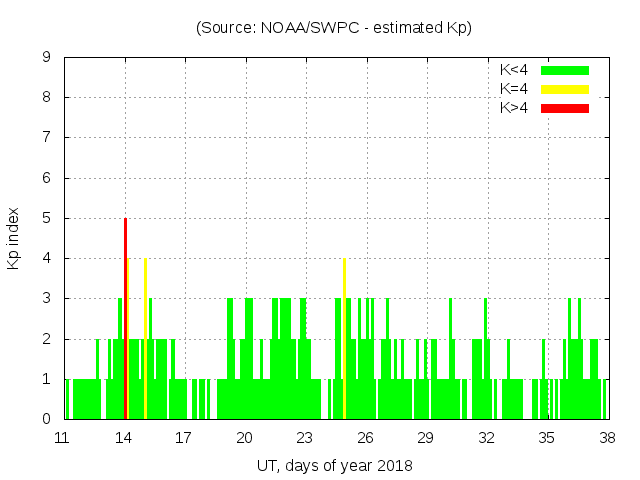This screenshot has height=480, width=640.
Task: Click the chart title with NOAA/SWPC source
Action: pyautogui.click(x=333, y=28)
